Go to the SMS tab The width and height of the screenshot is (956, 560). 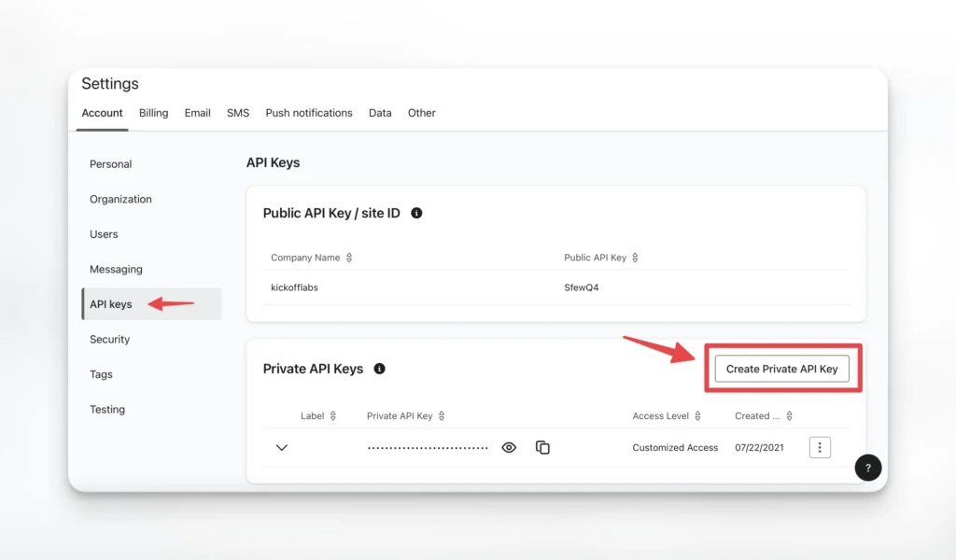click(238, 113)
